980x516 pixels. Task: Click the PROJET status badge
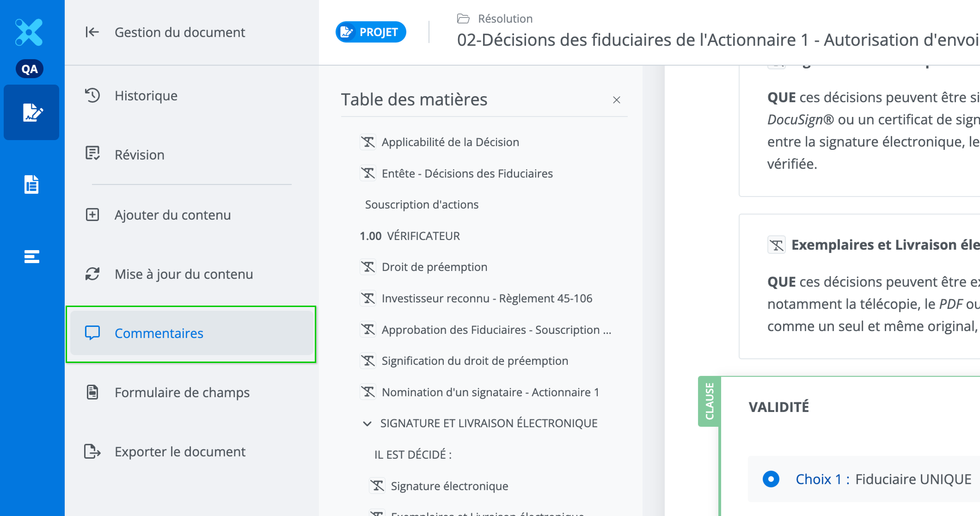point(371,32)
